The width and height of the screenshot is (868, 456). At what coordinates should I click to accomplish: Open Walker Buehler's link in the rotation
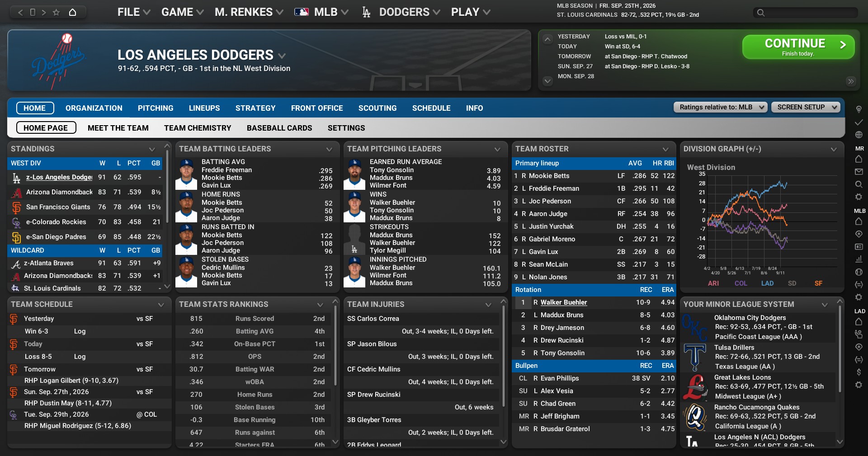click(x=564, y=302)
